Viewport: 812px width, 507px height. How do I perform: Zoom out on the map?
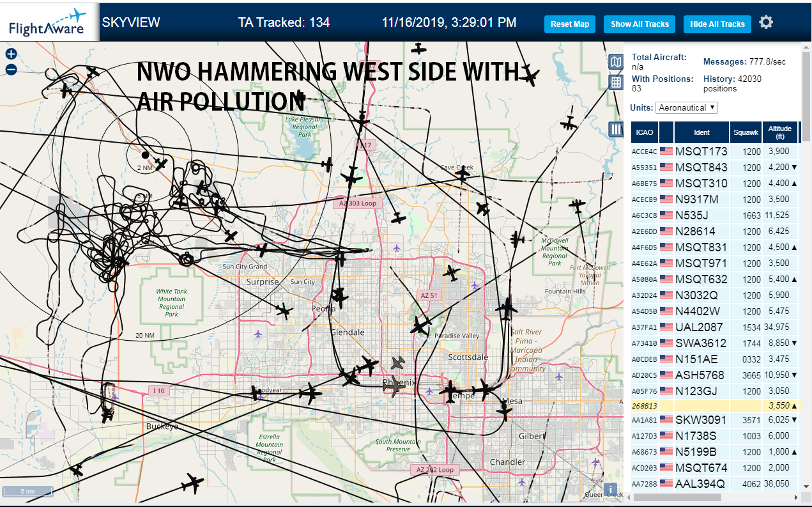tap(11, 69)
